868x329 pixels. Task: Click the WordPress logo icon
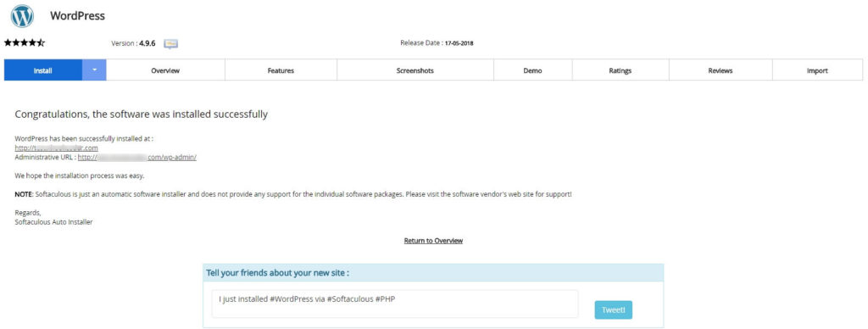point(22,16)
